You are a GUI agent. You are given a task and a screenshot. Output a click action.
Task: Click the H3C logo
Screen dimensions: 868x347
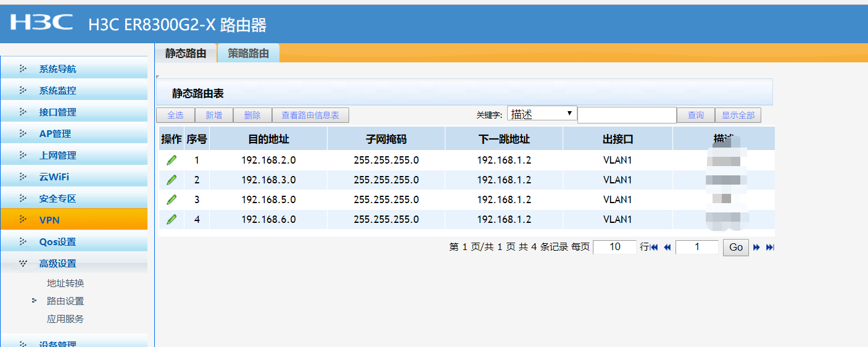tap(42, 23)
